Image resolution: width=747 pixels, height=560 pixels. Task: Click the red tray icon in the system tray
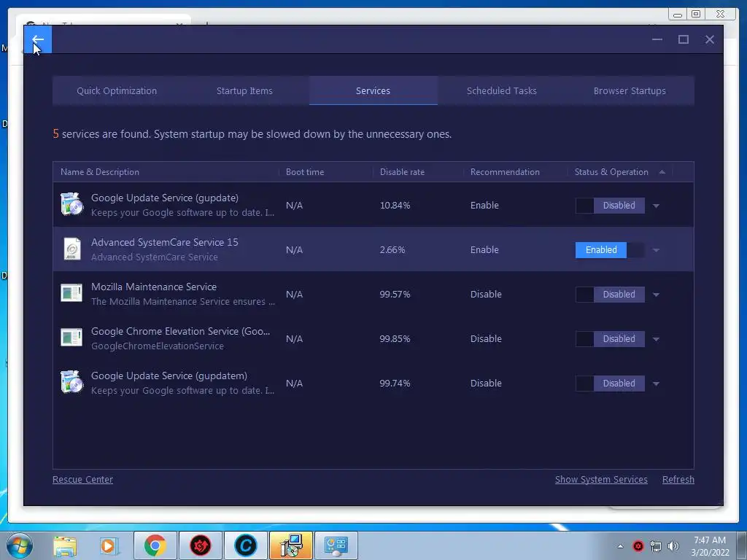point(638,546)
